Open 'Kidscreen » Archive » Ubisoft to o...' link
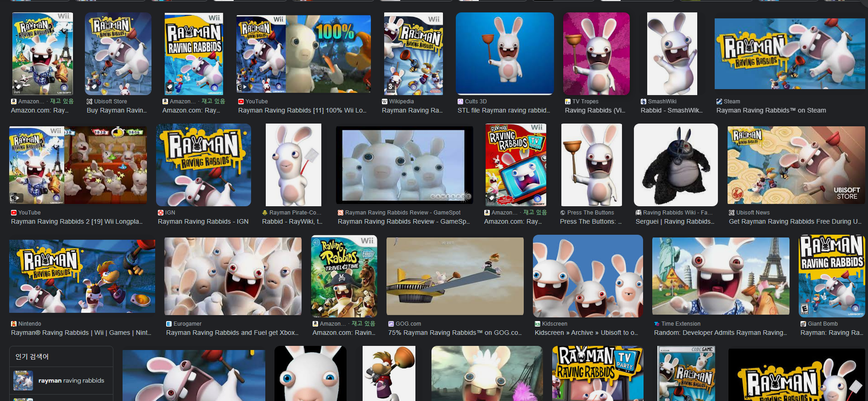868x401 pixels. (x=586, y=333)
